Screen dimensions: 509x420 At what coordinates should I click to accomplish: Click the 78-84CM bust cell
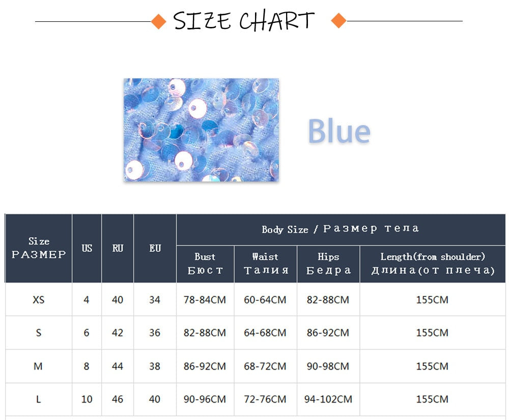(x=205, y=299)
